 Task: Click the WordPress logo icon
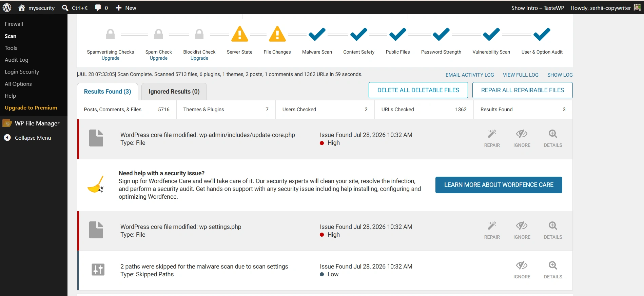pos(7,8)
